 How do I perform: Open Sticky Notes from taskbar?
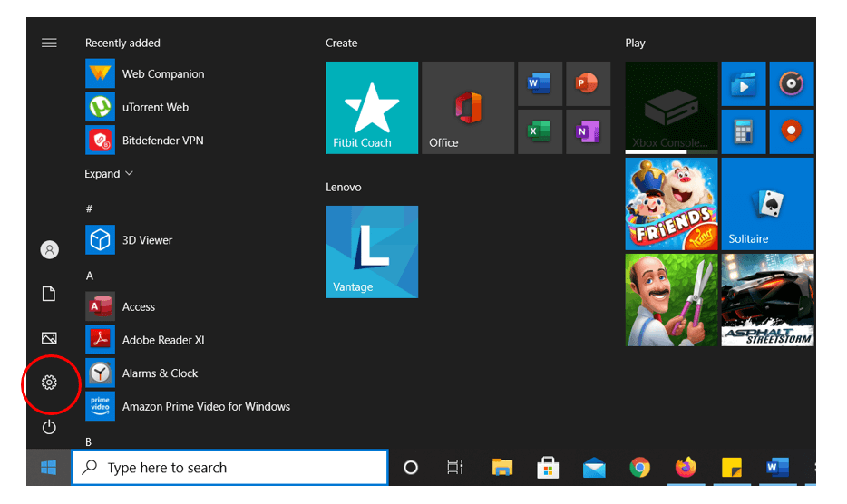(732, 467)
